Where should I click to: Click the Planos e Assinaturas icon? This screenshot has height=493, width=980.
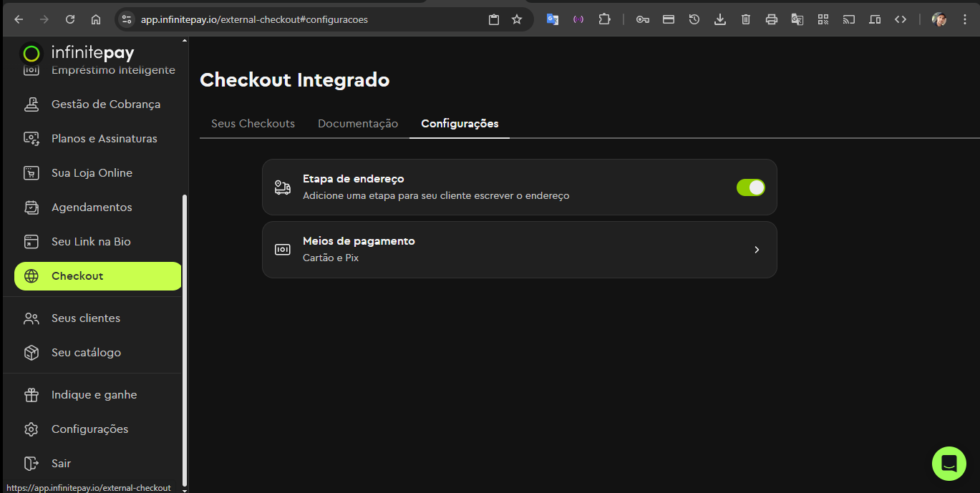point(31,139)
